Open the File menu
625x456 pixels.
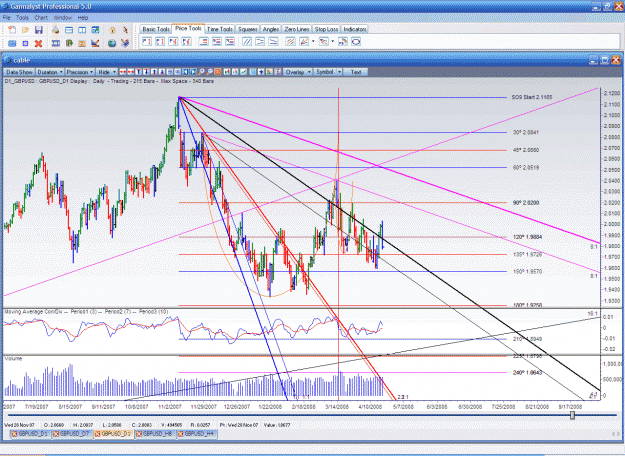point(6,18)
